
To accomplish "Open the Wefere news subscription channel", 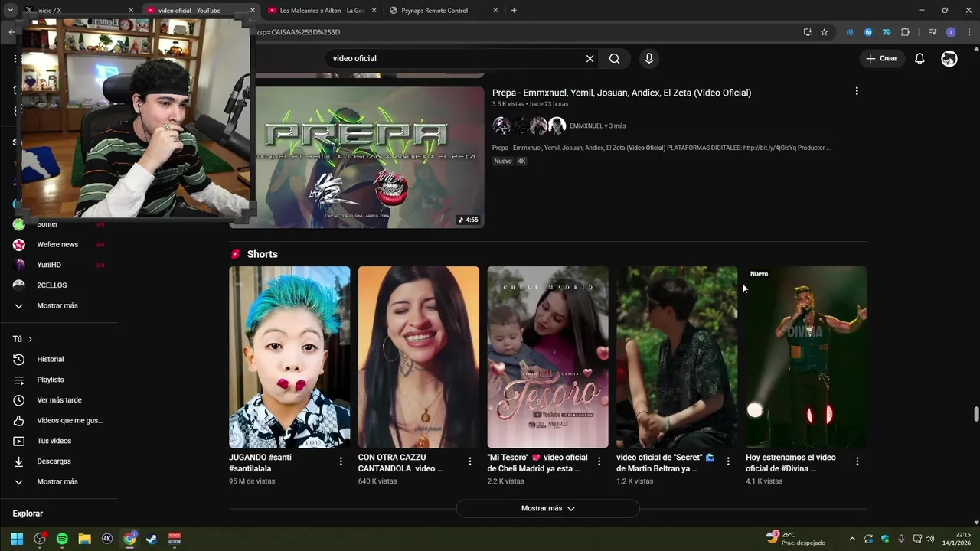I will (x=57, y=245).
